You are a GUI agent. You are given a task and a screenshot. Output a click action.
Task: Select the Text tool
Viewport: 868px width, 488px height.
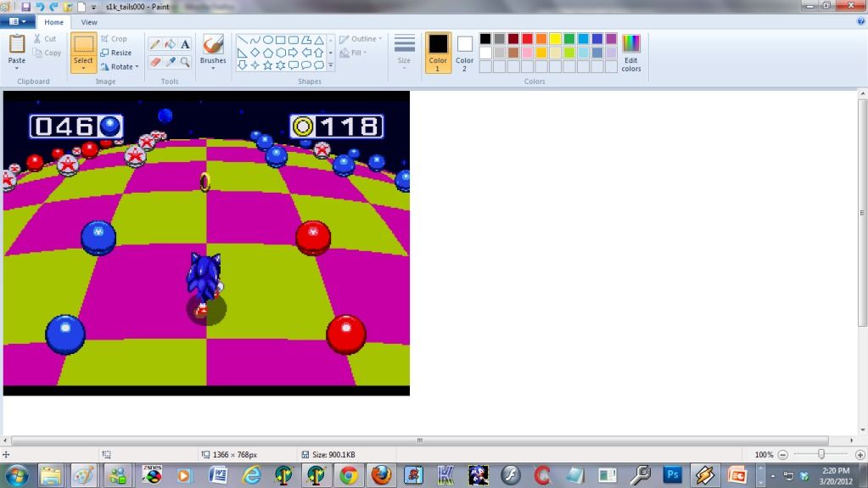click(x=185, y=44)
